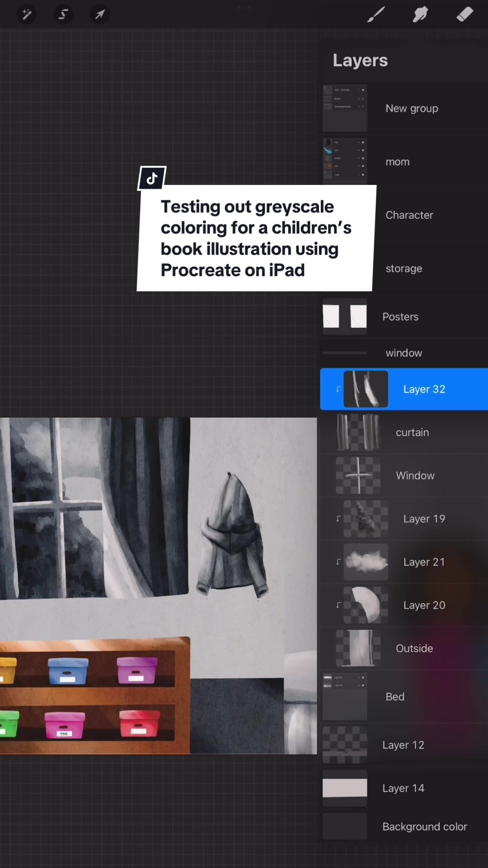Collapse the window layer group
This screenshot has height=868, width=488.
point(404,353)
